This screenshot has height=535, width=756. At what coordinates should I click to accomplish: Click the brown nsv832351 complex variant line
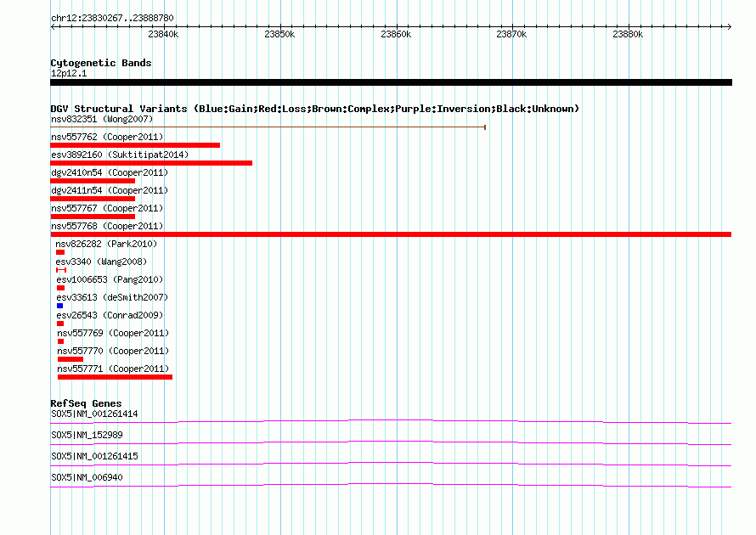268,127
